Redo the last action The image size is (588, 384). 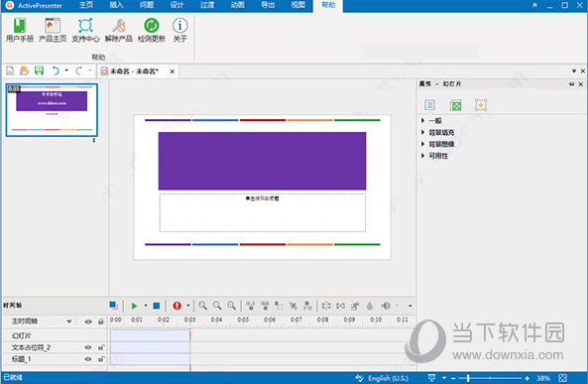[78, 70]
